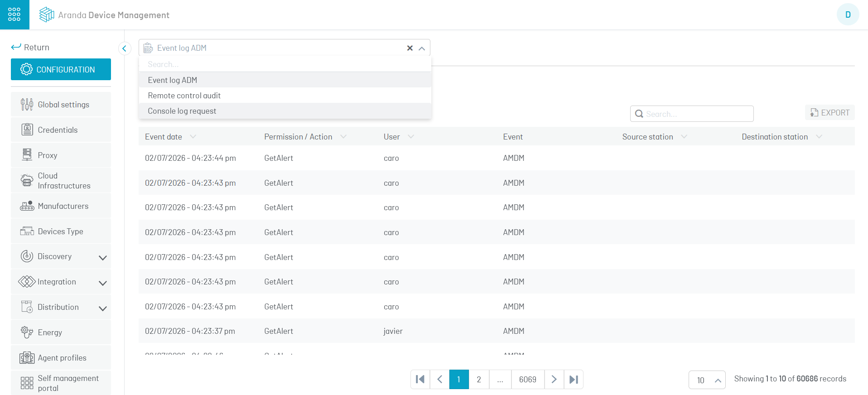
Task: Open Energy section label
Action: [50, 332]
